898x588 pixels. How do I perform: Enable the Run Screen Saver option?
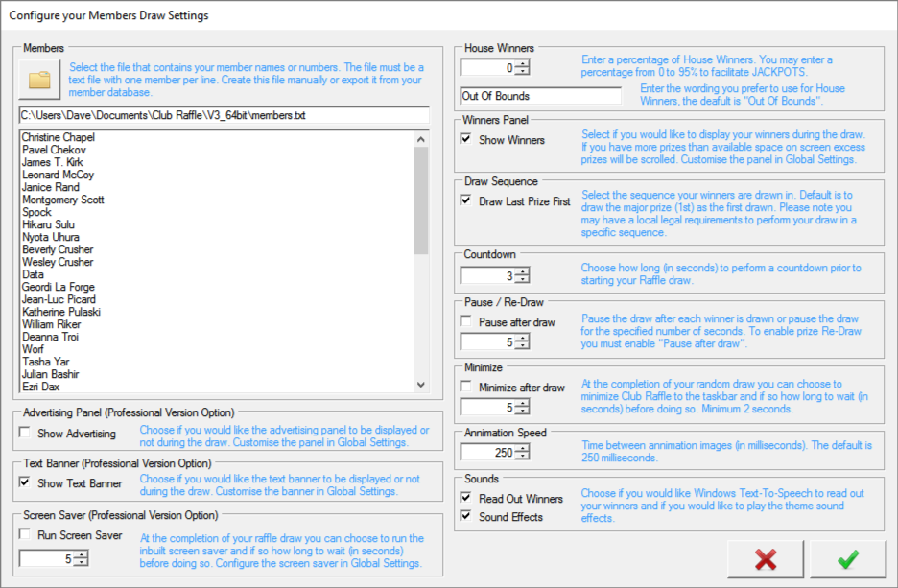point(25,535)
